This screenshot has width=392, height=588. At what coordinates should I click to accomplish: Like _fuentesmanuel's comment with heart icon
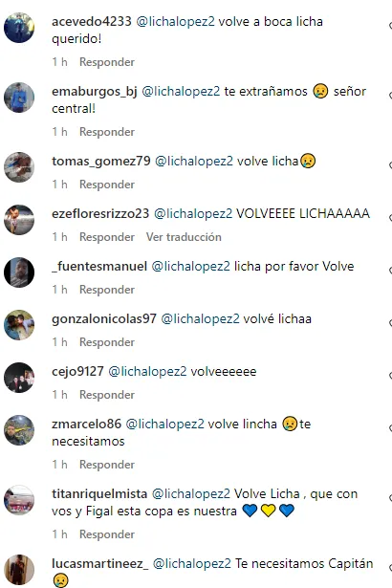pyautogui.click(x=390, y=270)
